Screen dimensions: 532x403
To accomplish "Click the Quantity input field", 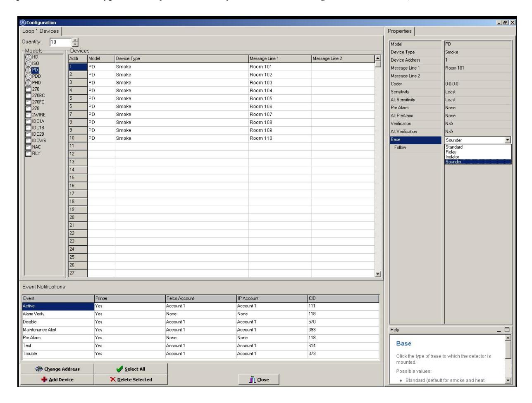I will tap(60, 42).
